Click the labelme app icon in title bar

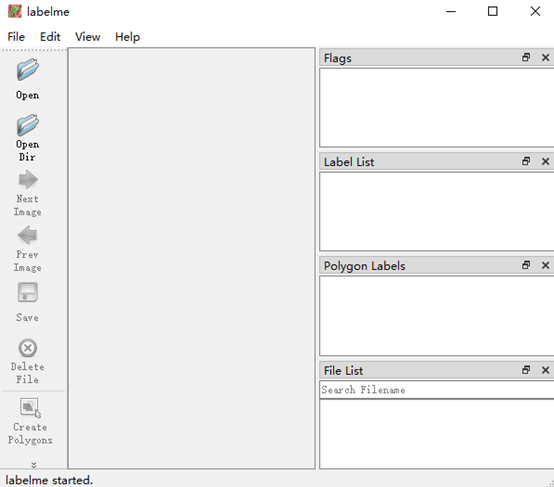[14, 11]
